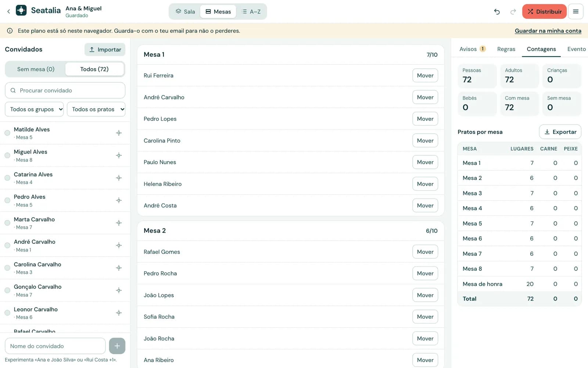The width and height of the screenshot is (588, 368).
Task: Click the back arrow beside the Seatalia logo
Action: tap(8, 11)
